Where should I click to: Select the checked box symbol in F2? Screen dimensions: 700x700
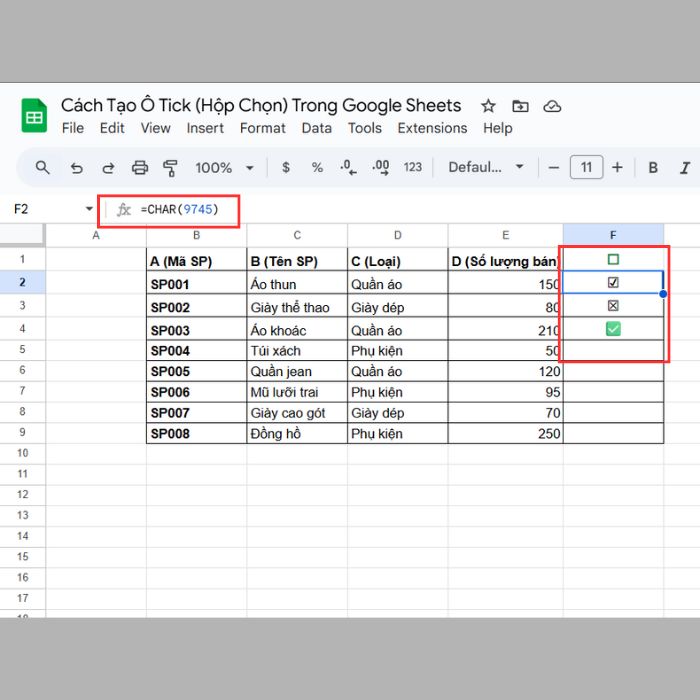tap(613, 282)
